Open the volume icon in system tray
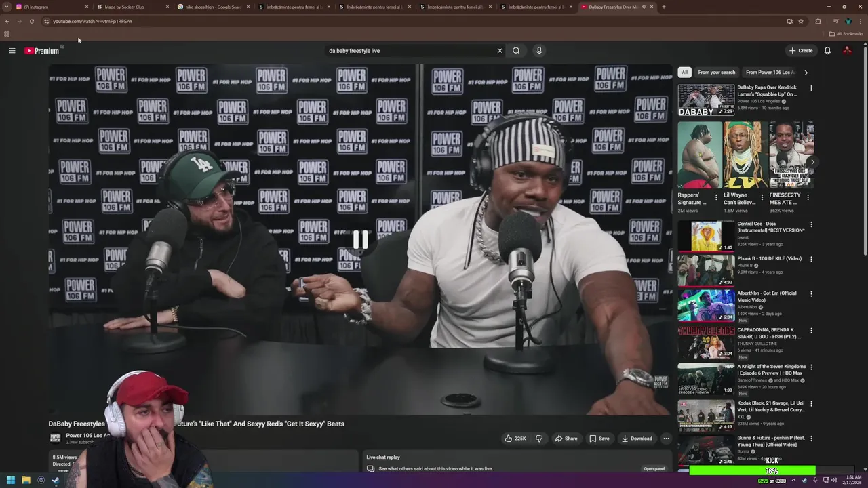868x488 pixels. pos(834,481)
